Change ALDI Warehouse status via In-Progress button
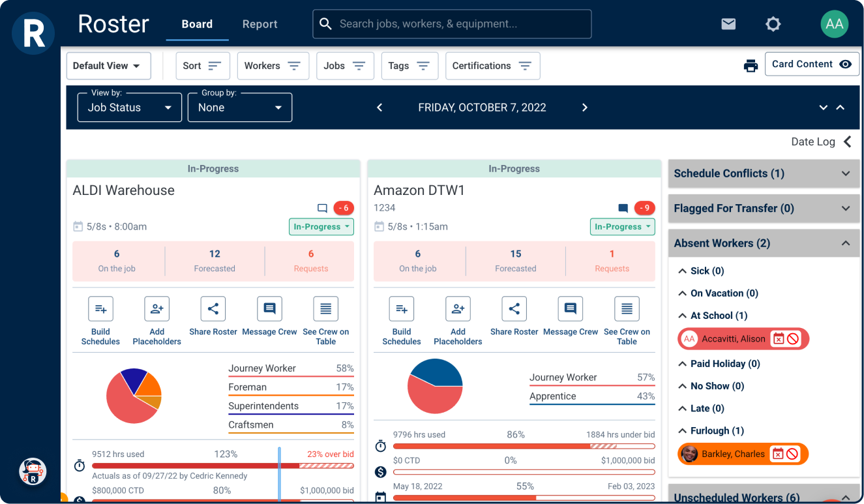This screenshot has width=864, height=504. click(x=321, y=226)
